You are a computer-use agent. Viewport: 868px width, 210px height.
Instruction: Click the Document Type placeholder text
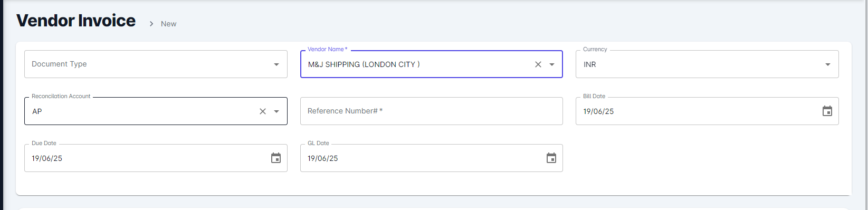coord(59,64)
